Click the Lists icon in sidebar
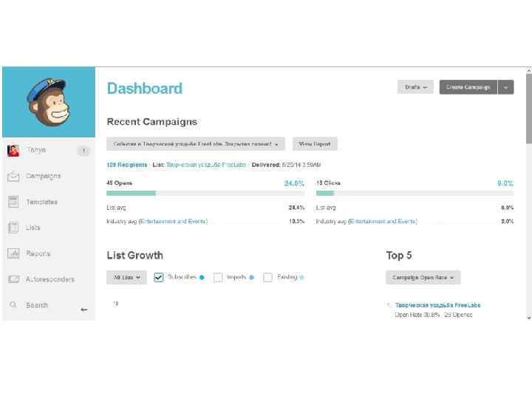Image resolution: width=532 pixels, height=399 pixels. coord(13,228)
